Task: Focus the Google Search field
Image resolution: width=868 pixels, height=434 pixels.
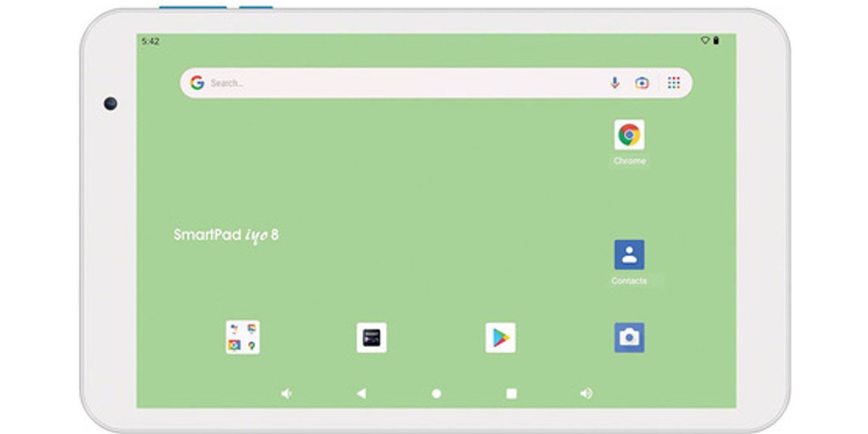Action: pos(436,83)
